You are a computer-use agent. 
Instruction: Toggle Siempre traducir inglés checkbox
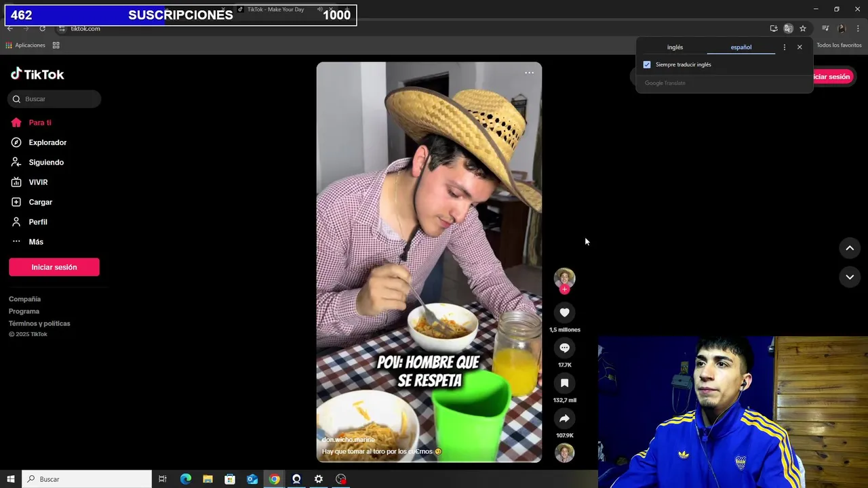(647, 64)
